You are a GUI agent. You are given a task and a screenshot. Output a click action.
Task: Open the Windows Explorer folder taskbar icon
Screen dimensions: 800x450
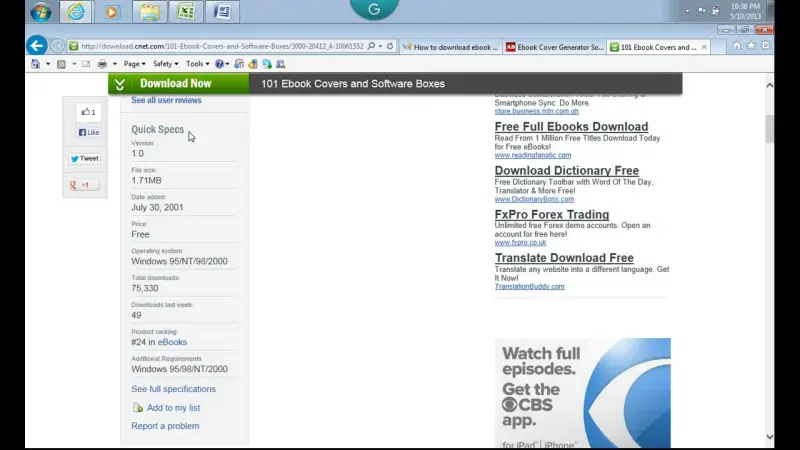pos(149,12)
